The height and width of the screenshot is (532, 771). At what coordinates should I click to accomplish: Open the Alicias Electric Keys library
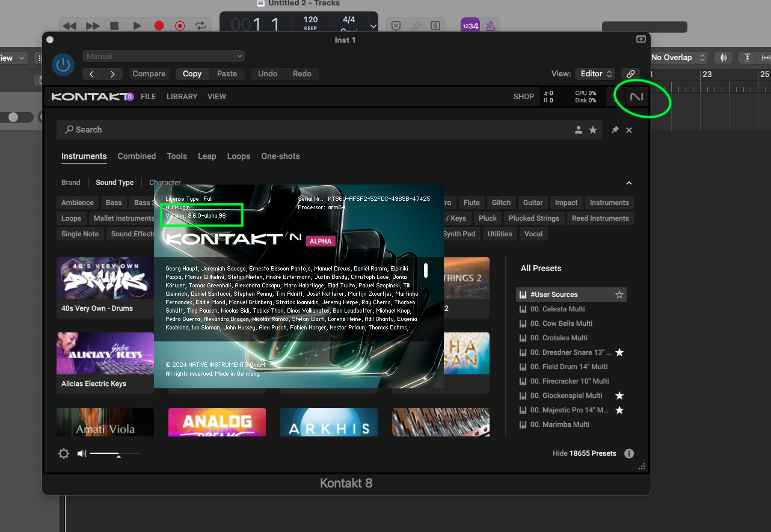pyautogui.click(x=105, y=362)
